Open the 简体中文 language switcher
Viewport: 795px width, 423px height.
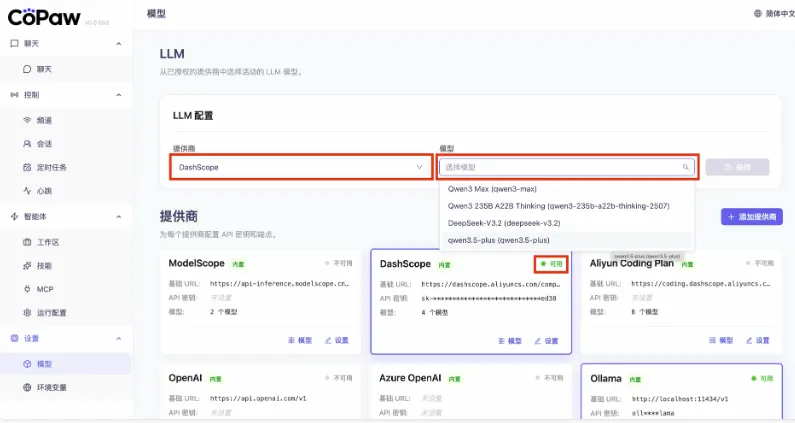774,14
